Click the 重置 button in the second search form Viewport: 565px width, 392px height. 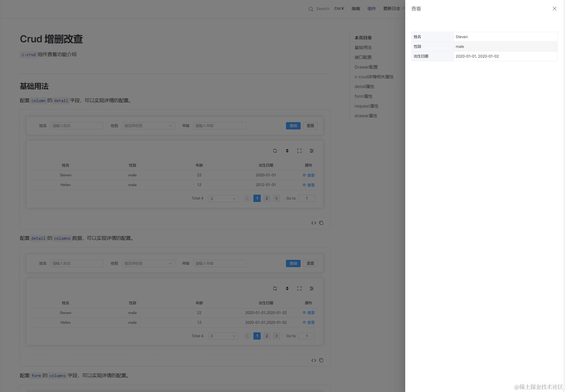(310, 263)
